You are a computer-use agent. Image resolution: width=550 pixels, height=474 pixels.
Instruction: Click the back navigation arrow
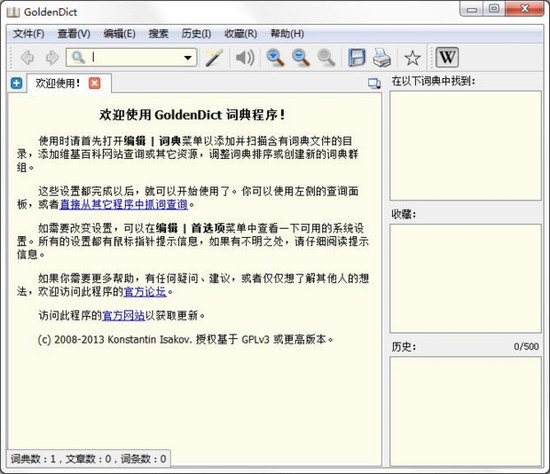coord(27,57)
